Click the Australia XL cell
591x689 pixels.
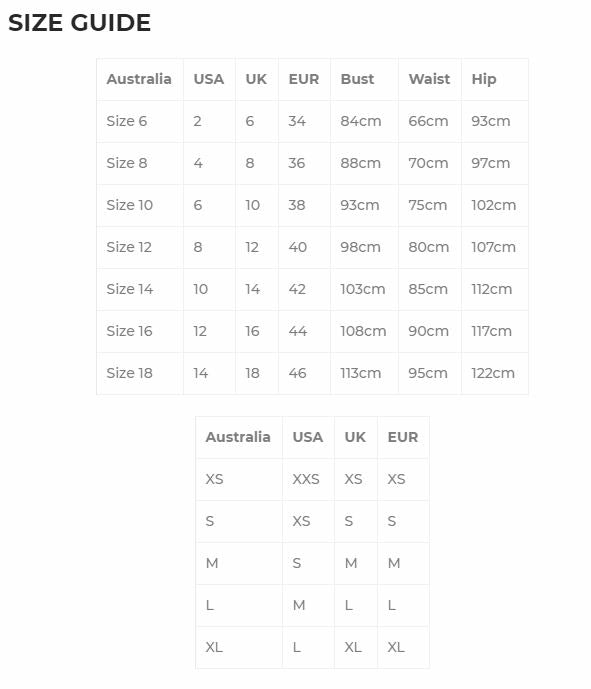click(214, 647)
